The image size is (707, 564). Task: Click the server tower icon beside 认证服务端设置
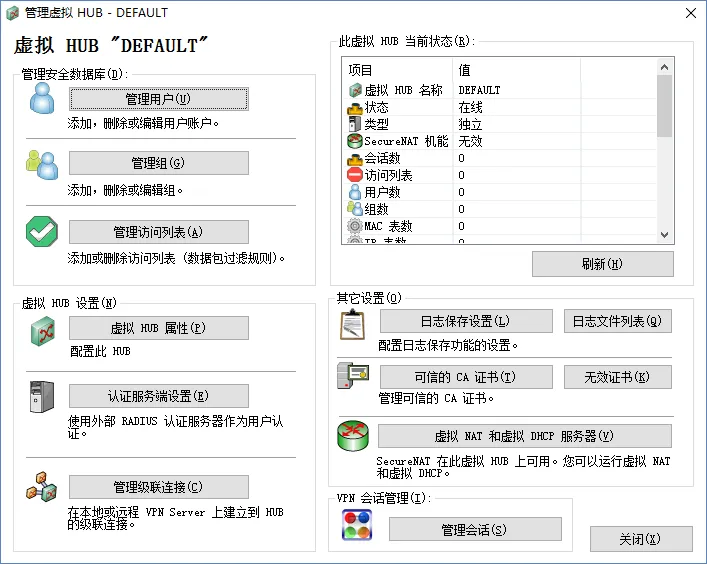coord(42,397)
